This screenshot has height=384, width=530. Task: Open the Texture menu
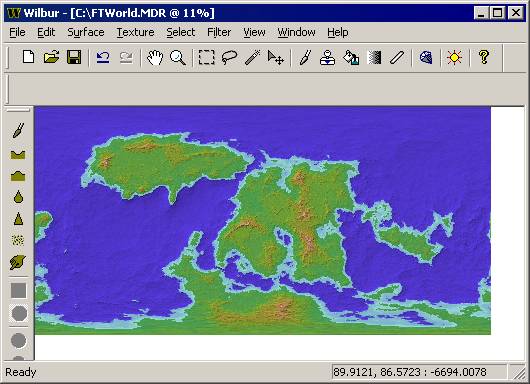click(x=135, y=32)
